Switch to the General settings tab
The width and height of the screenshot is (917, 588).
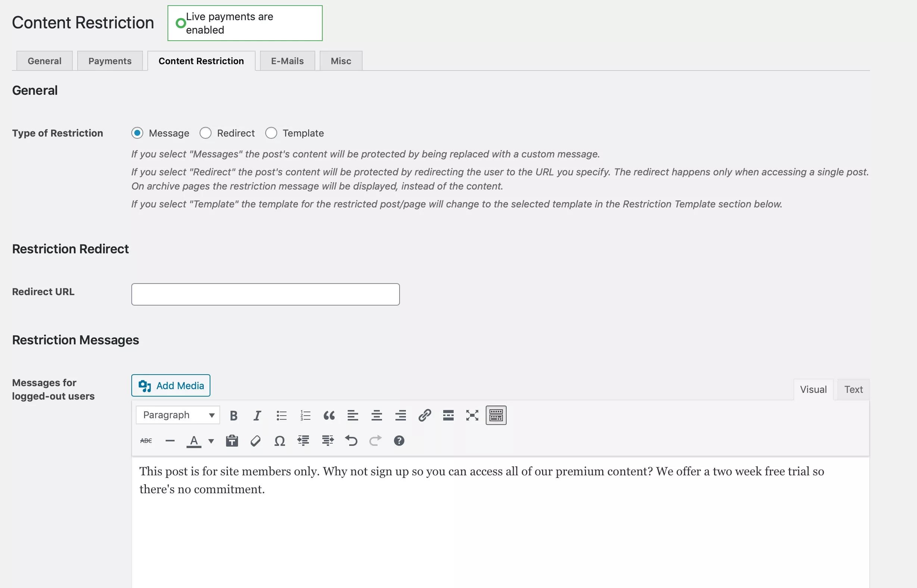pyautogui.click(x=44, y=61)
